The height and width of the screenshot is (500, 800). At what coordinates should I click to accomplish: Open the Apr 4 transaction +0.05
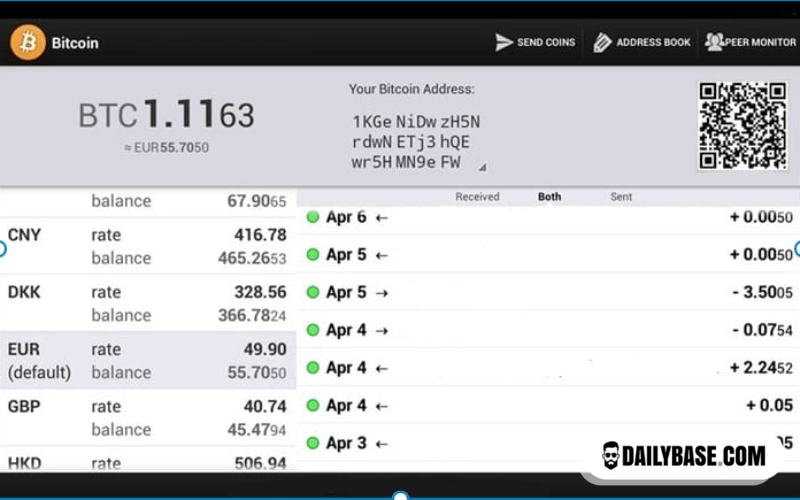tap(548, 406)
